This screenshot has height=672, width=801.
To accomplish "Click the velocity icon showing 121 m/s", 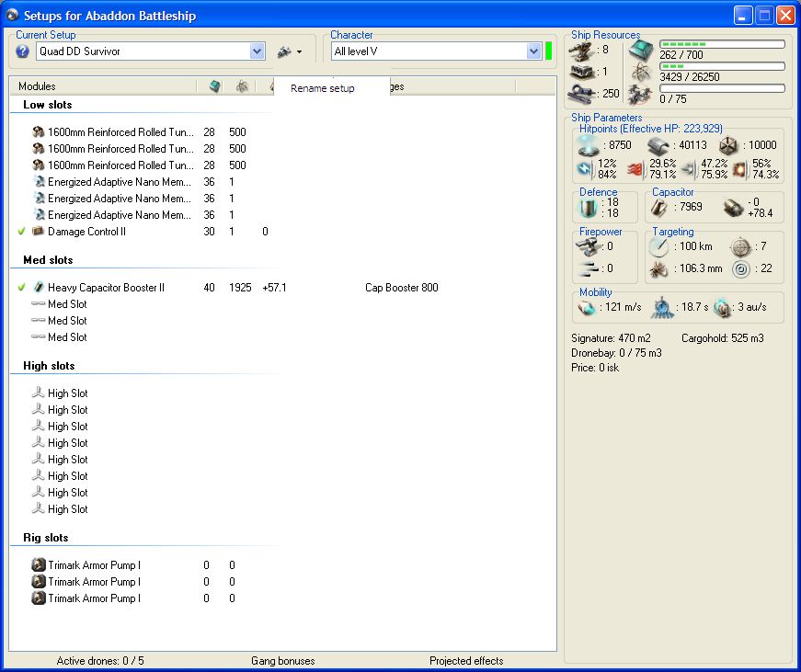I will pos(587,308).
